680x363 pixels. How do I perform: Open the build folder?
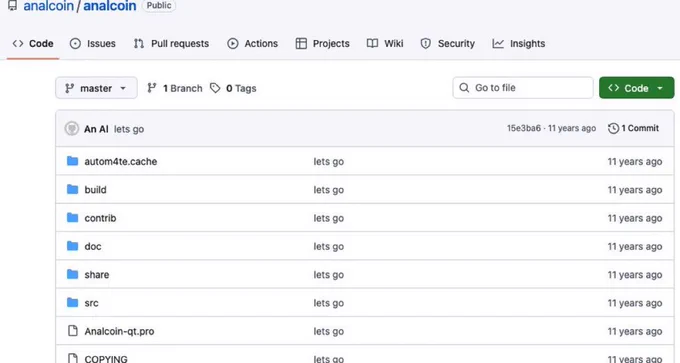pos(95,190)
